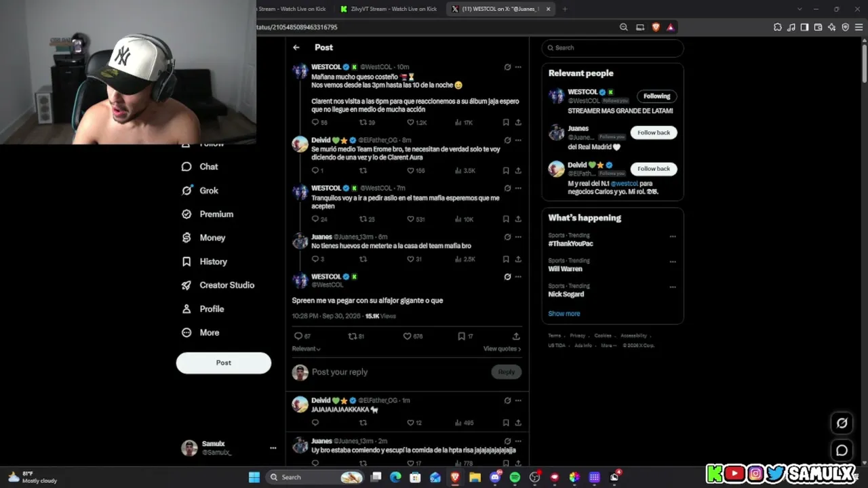Open the Samulx account switcher menu
868x488 pixels.
273,448
